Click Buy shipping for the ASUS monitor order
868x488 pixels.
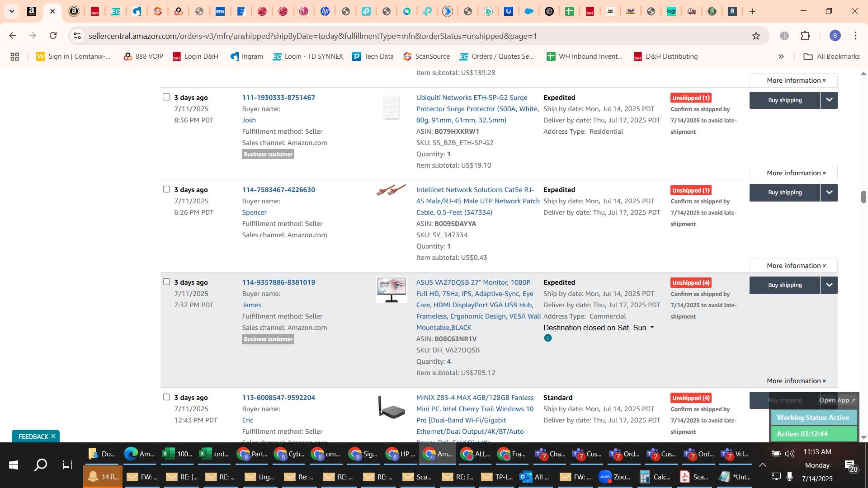coord(785,285)
